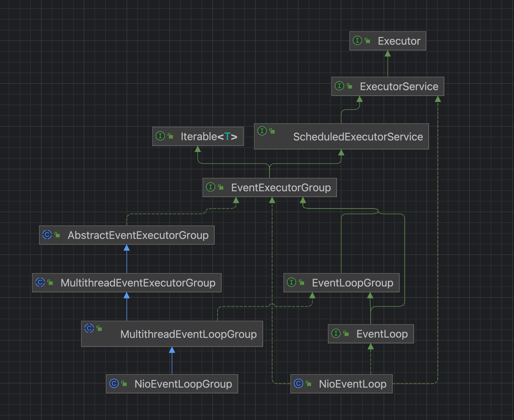Viewport: 514px width, 420px height.
Task: Click the interface icon on ScheduledExecutorService
Action: point(262,131)
